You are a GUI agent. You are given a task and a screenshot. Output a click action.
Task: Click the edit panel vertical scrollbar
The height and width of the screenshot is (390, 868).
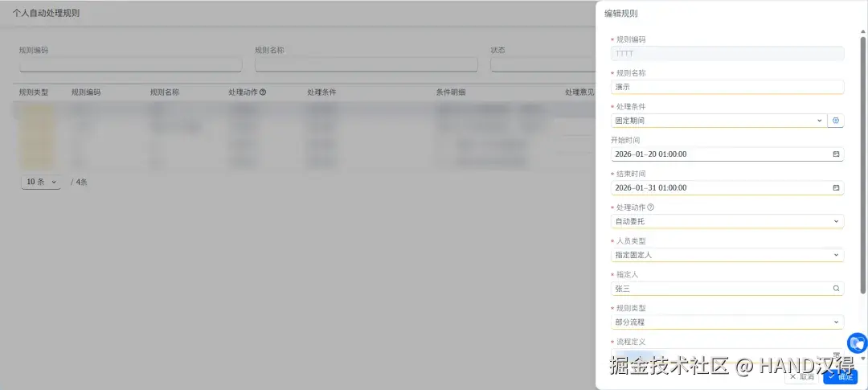[x=863, y=165]
